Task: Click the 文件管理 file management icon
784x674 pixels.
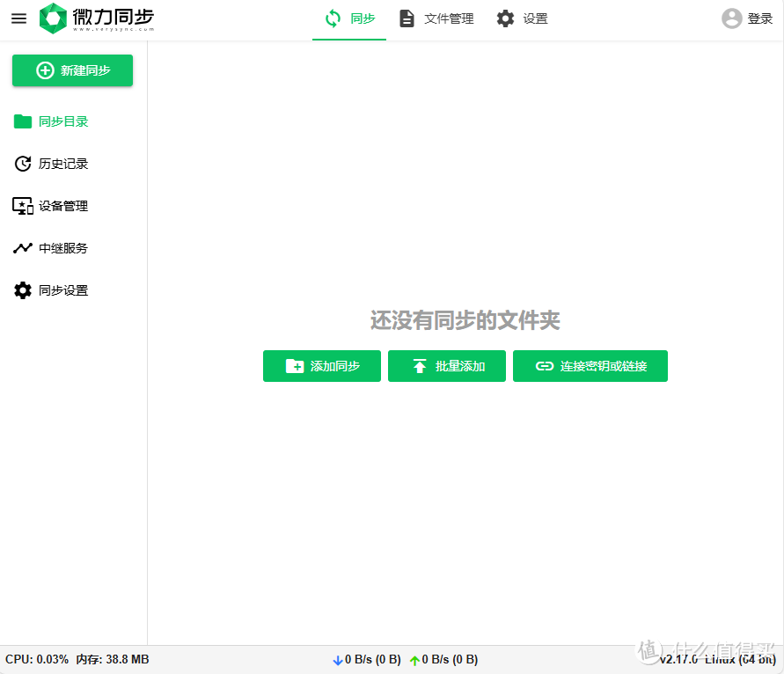Action: (x=407, y=17)
